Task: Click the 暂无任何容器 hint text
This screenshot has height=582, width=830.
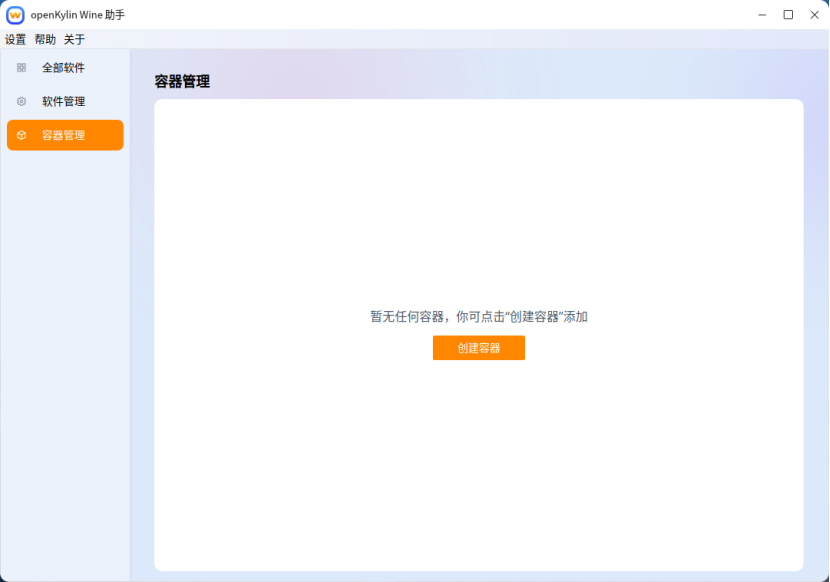Action: click(x=479, y=317)
